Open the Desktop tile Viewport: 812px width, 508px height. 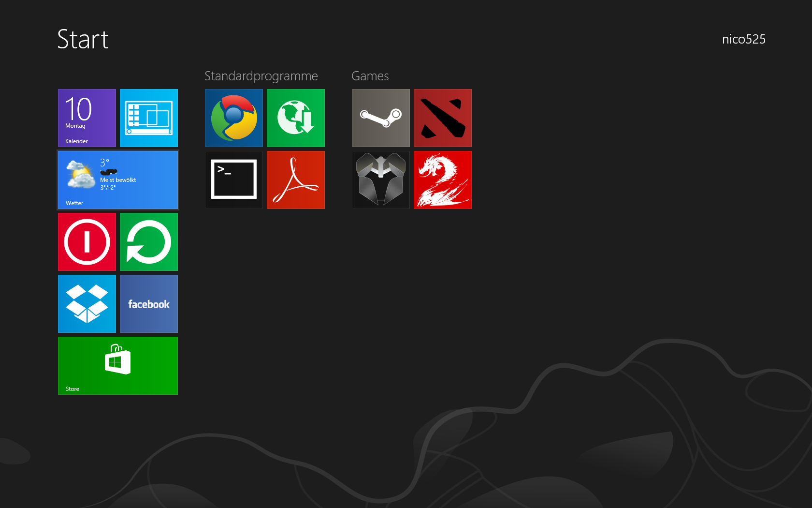pos(149,118)
